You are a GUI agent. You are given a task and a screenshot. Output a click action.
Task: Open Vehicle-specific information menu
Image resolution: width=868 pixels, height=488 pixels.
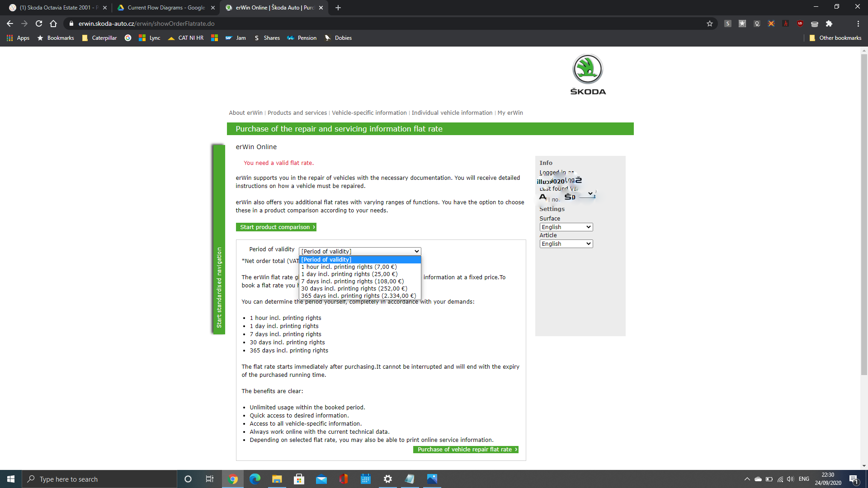click(x=369, y=113)
